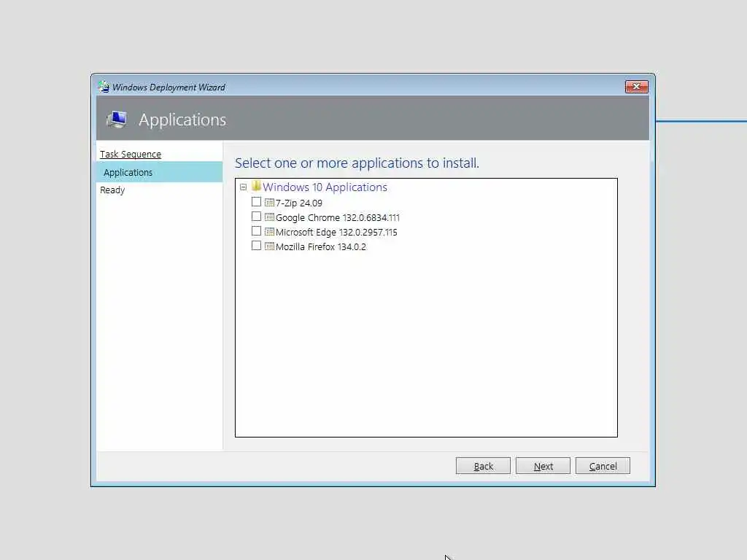Select the Applications step in sidebar
The width and height of the screenshot is (747, 560).
click(159, 172)
